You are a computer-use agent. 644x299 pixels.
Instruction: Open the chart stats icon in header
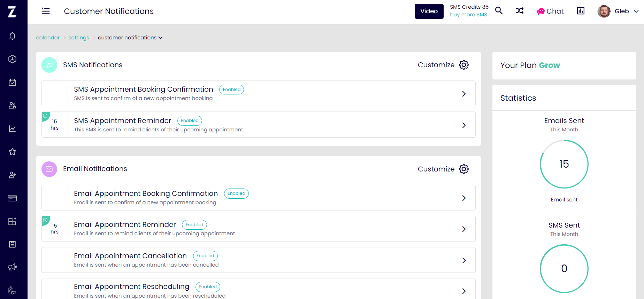tap(581, 11)
